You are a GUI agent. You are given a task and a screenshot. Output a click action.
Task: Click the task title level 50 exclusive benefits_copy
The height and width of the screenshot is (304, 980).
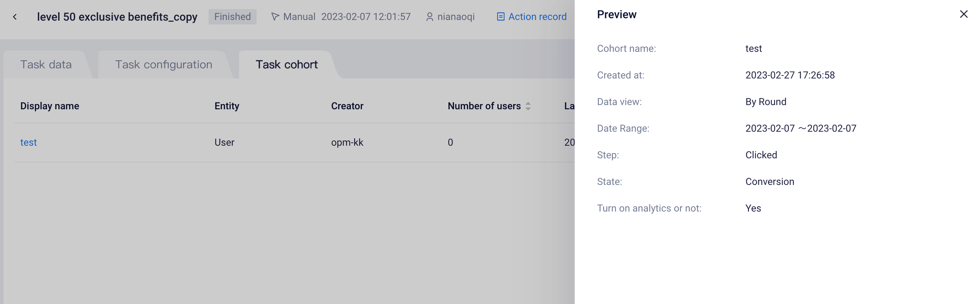tap(117, 17)
